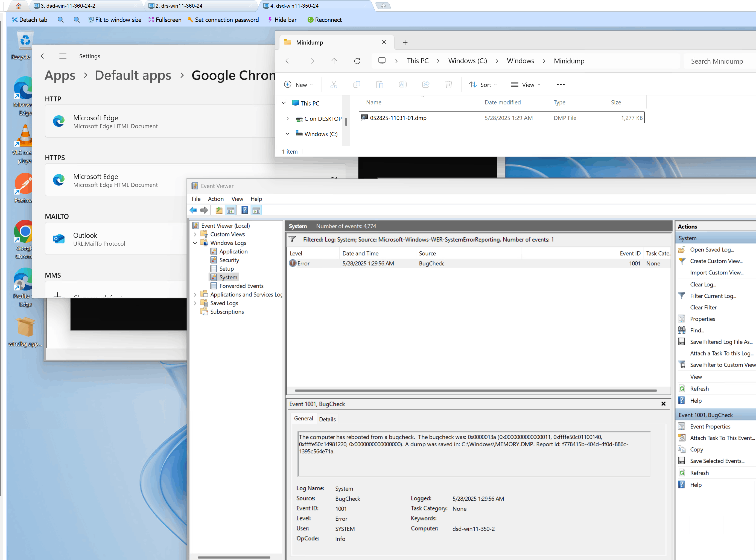Open the Action menu in Event Viewer
Viewport: 756px width, 560px height.
click(215, 199)
